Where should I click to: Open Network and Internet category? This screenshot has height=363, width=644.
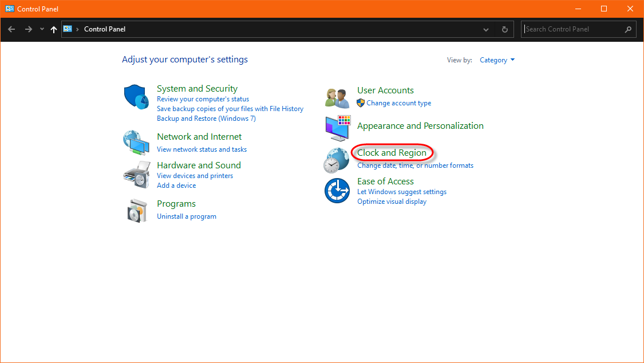tap(199, 137)
